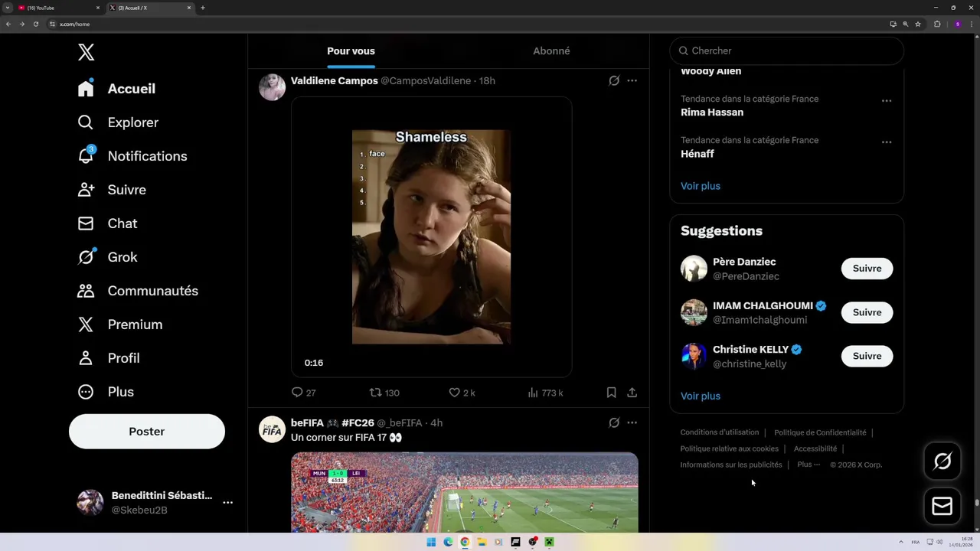
Task: Open a new browser tab
Action: pos(203,8)
